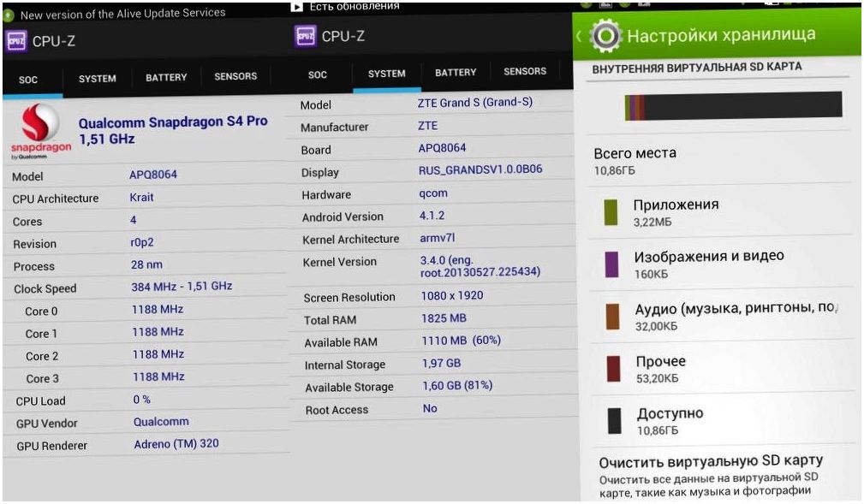Tap the Alive Update Services notification icon
This screenshot has height=504, width=864.
point(9,15)
